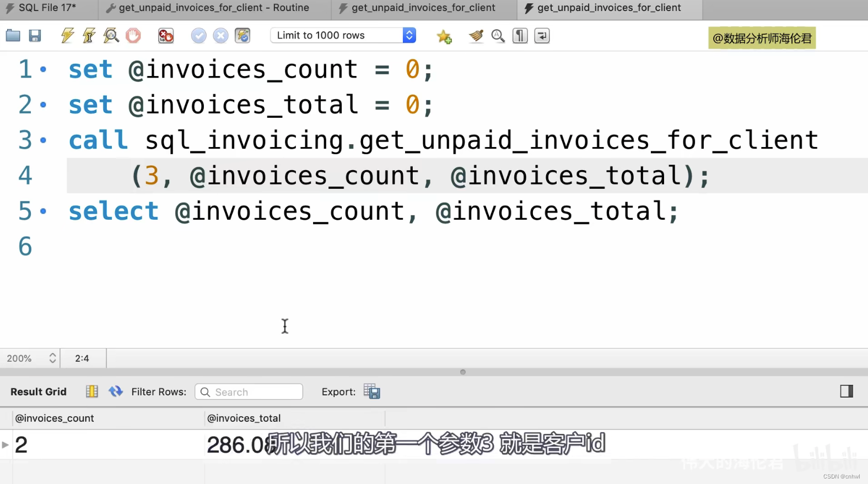The image size is (868, 484).
Task: Open a SQL script file icon
Action: tap(13, 36)
